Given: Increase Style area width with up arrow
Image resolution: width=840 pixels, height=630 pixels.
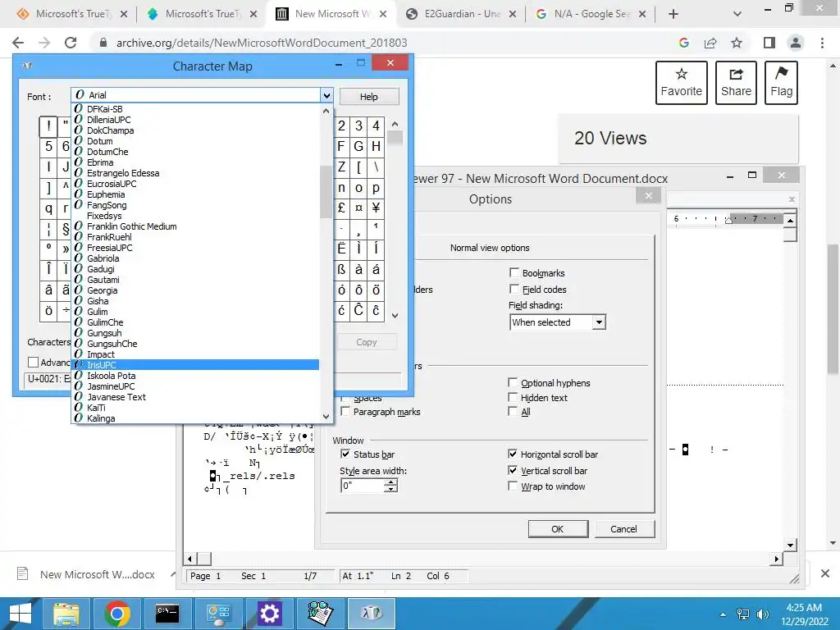Looking at the screenshot, I should tap(391, 482).
